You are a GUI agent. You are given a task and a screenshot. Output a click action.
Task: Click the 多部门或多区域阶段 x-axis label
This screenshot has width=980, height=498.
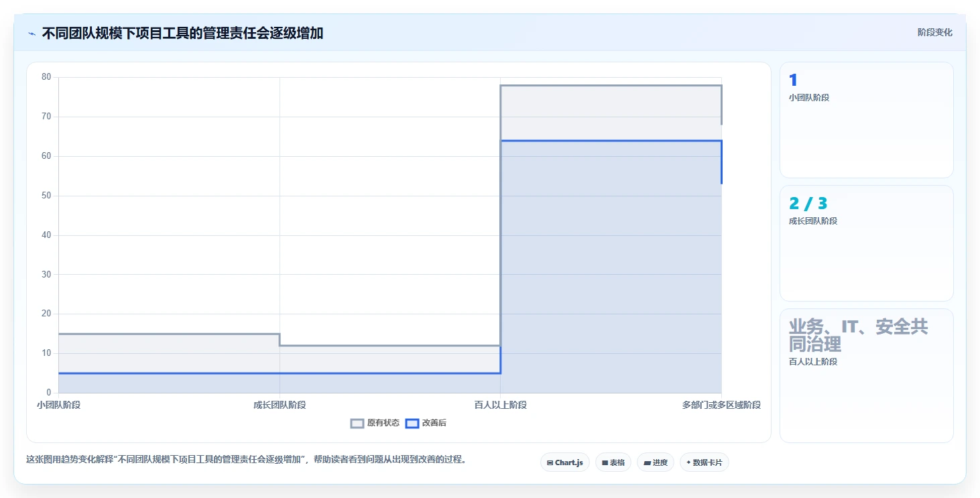(x=721, y=405)
